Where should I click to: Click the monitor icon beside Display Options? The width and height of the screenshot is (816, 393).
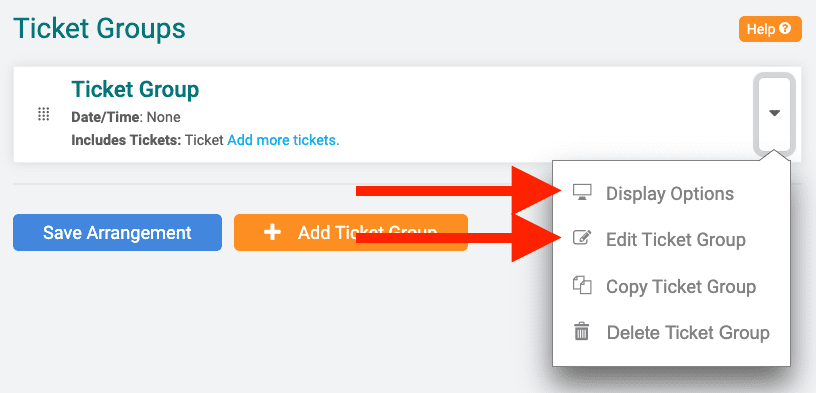coord(582,193)
